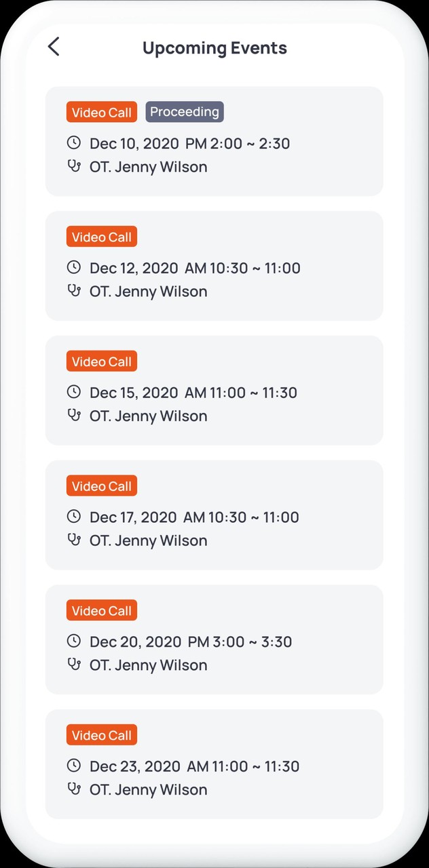Click the stethoscope icon in Dec 20 event
The width and height of the screenshot is (429, 868).
pos(74,665)
